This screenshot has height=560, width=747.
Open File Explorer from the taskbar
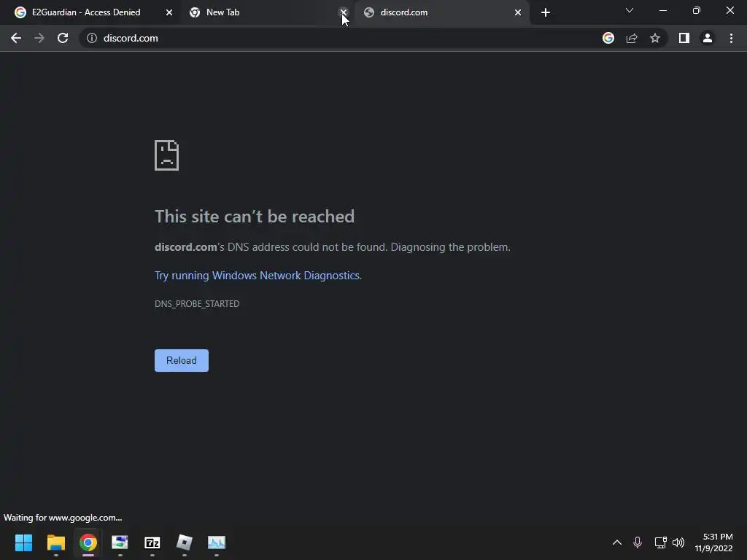click(55, 542)
